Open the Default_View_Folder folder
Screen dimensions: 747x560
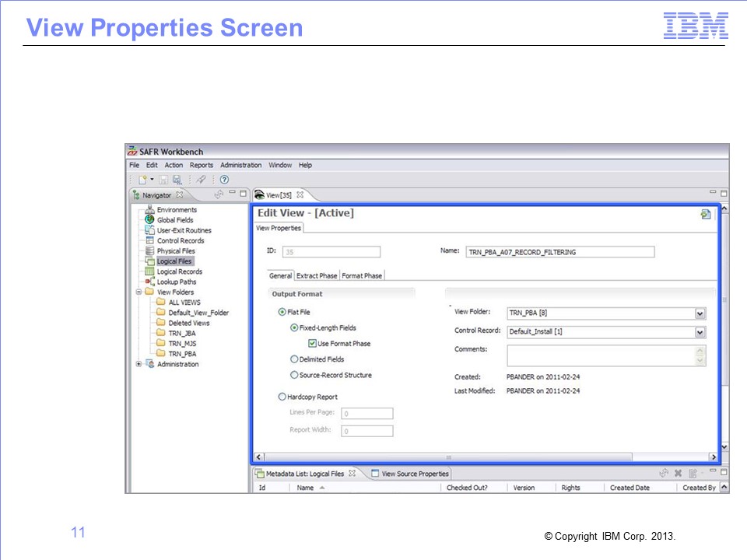(x=198, y=313)
